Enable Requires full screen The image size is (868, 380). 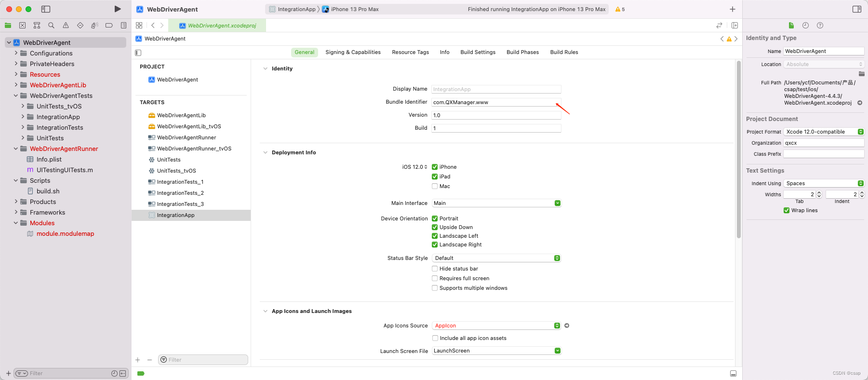click(x=435, y=278)
